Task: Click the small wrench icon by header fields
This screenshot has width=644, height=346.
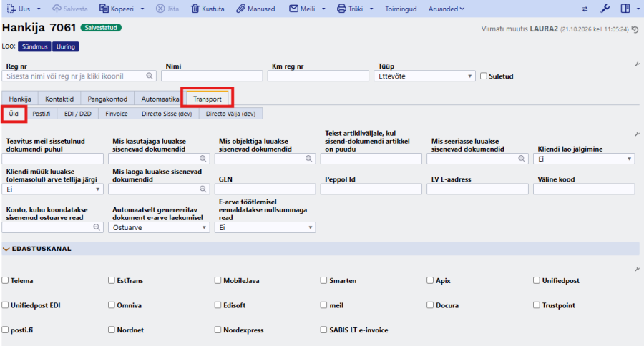Action: [x=637, y=64]
